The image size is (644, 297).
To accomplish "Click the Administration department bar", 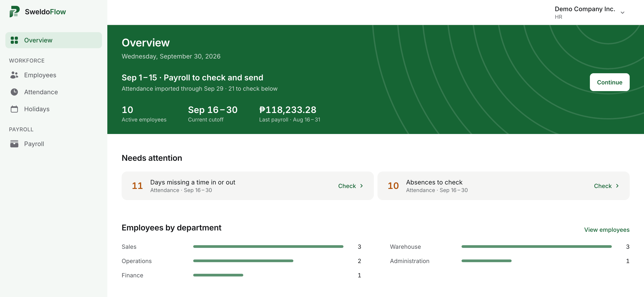I will tap(486, 261).
